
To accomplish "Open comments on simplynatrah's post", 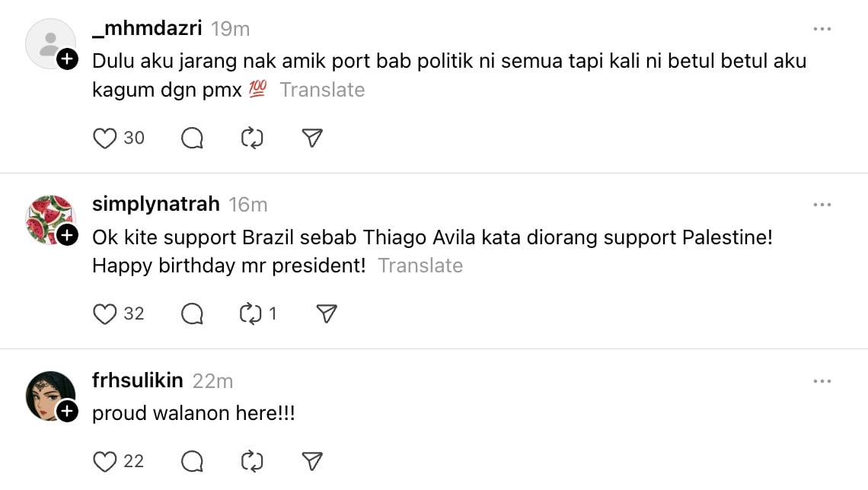I will 192,313.
